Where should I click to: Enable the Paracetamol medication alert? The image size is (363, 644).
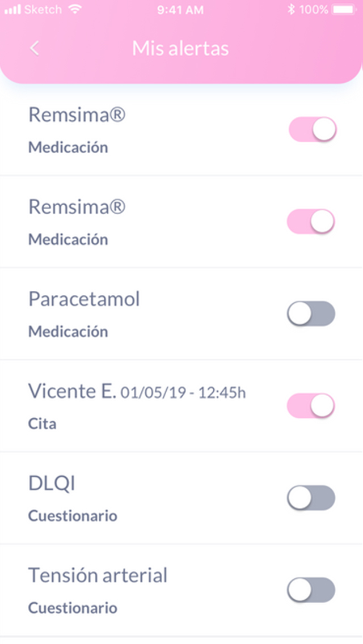tap(311, 313)
